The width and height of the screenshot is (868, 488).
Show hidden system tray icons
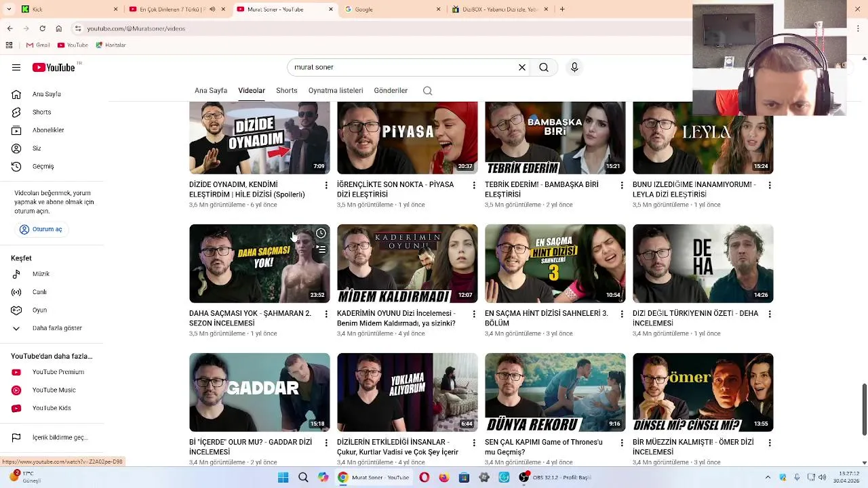(768, 477)
